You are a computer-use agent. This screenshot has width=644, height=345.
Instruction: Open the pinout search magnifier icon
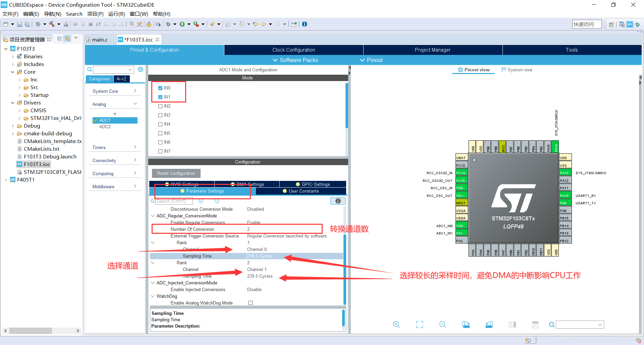[x=552, y=324]
